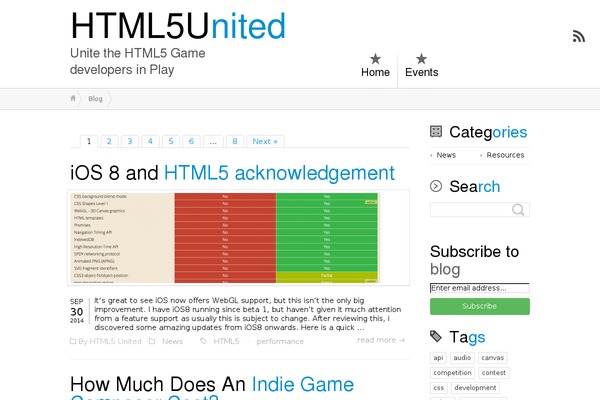Select the api tag
Image resolution: width=600 pixels, height=400 pixels.
click(x=438, y=358)
